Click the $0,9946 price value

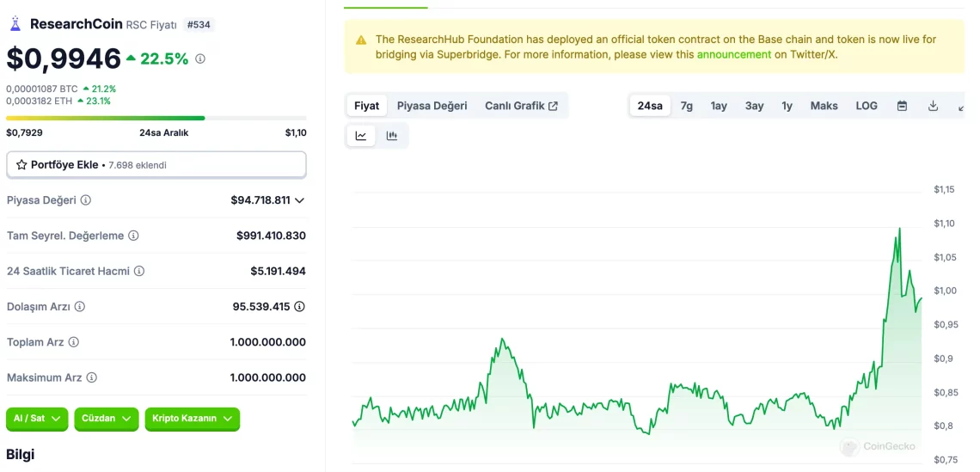click(63, 58)
